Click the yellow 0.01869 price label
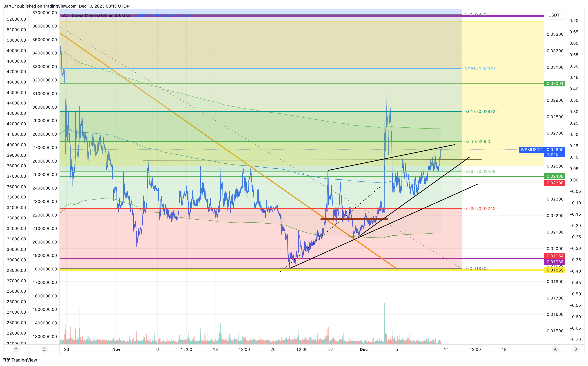Image resolution: width=588 pixels, height=366 pixels. pos(555,270)
